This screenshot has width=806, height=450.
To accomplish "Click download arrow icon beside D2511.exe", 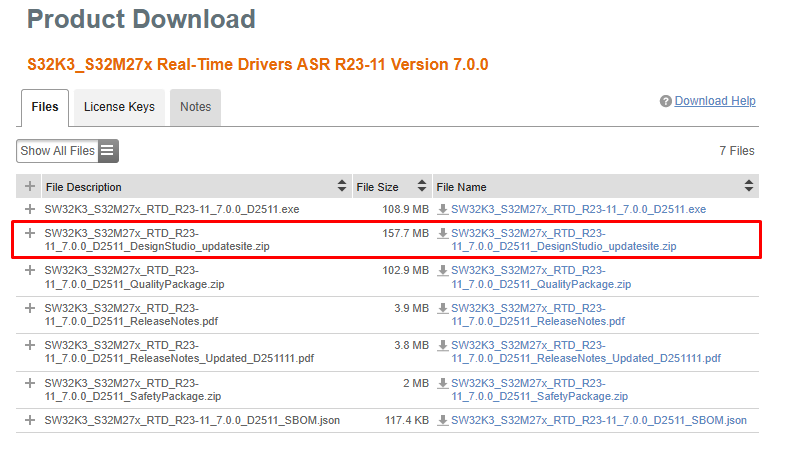I will point(443,209).
